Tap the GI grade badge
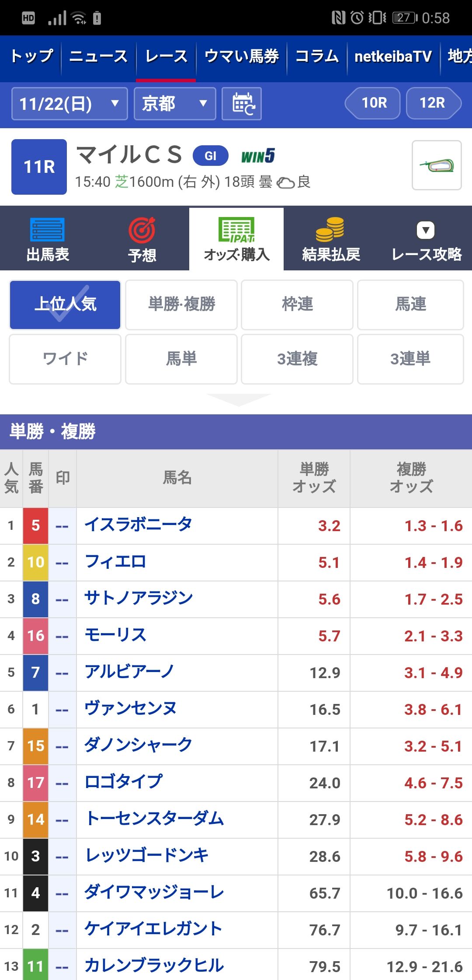 (x=210, y=156)
